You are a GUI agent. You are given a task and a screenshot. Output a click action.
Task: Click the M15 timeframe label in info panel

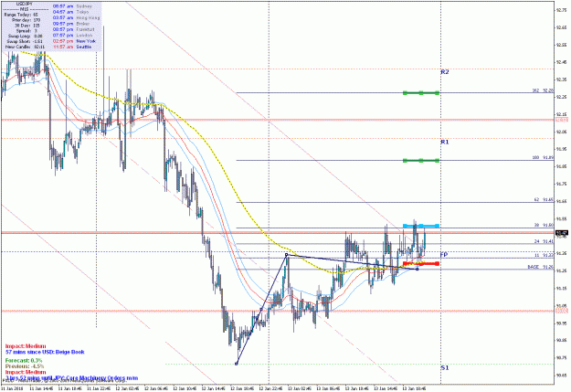pyautogui.click(x=25, y=9)
